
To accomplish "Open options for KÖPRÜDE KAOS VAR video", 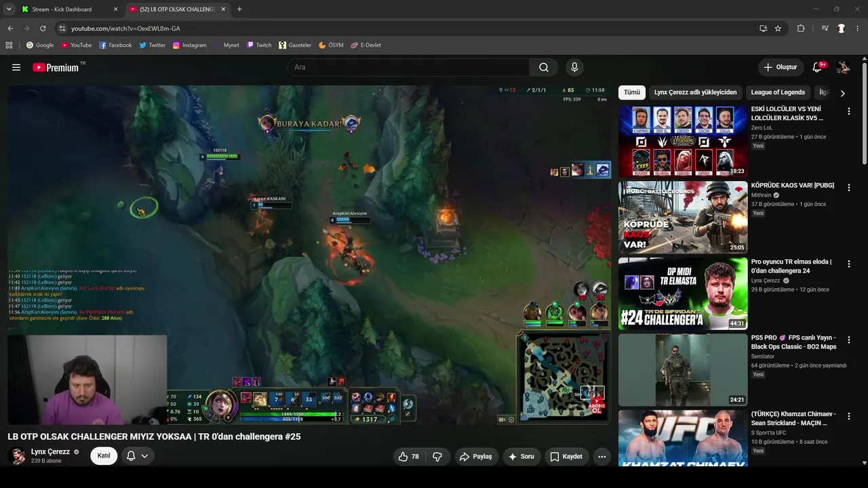I will pos(848,188).
